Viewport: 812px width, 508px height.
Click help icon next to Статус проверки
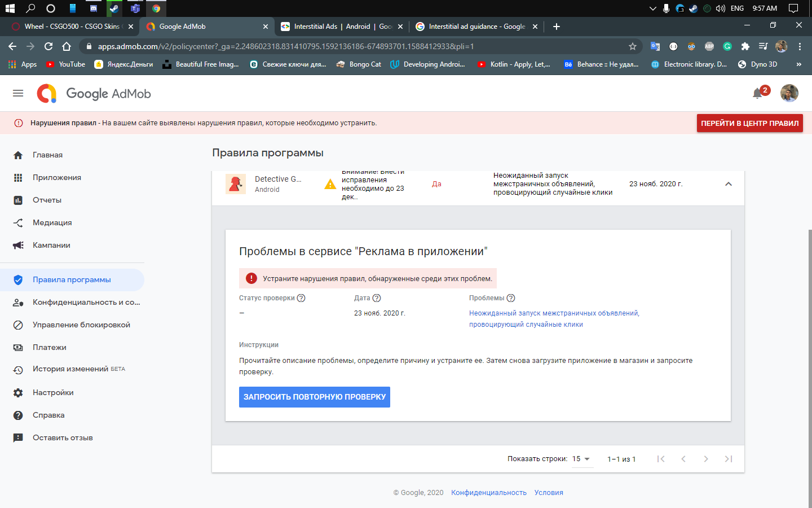pos(301,298)
